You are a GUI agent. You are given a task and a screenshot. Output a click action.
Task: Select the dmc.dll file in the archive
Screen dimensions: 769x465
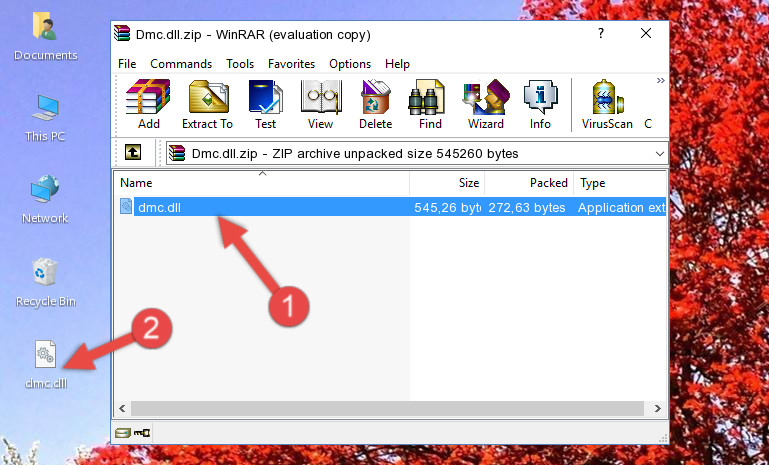391,207
